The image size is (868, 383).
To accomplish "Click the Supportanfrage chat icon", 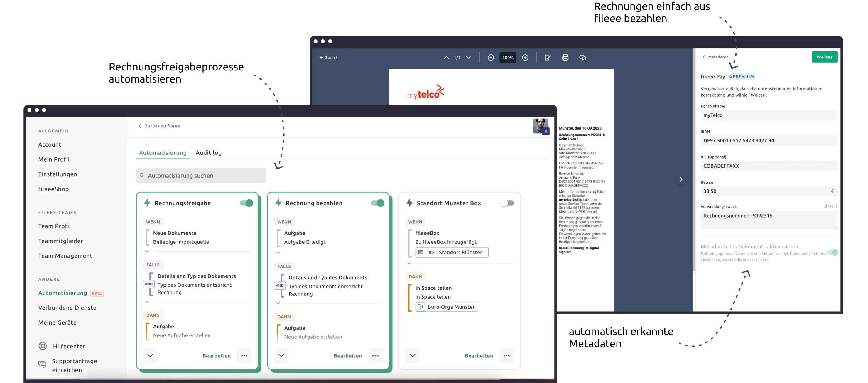I will pyautogui.click(x=42, y=364).
